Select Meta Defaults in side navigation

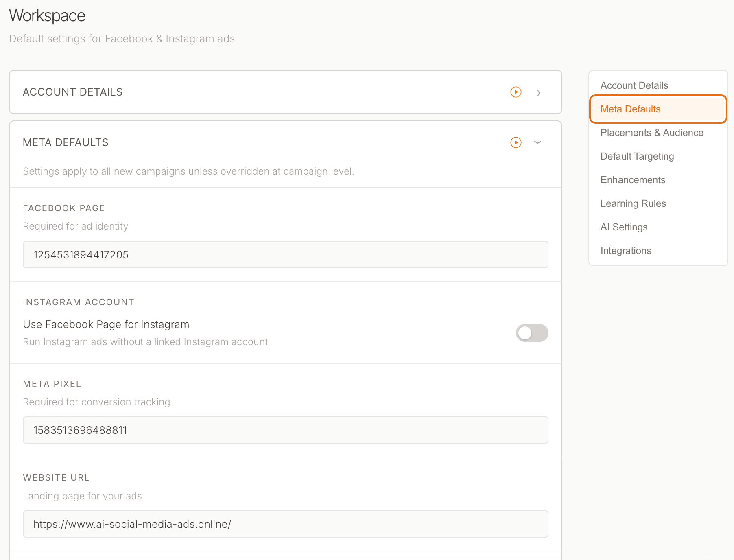pos(658,109)
